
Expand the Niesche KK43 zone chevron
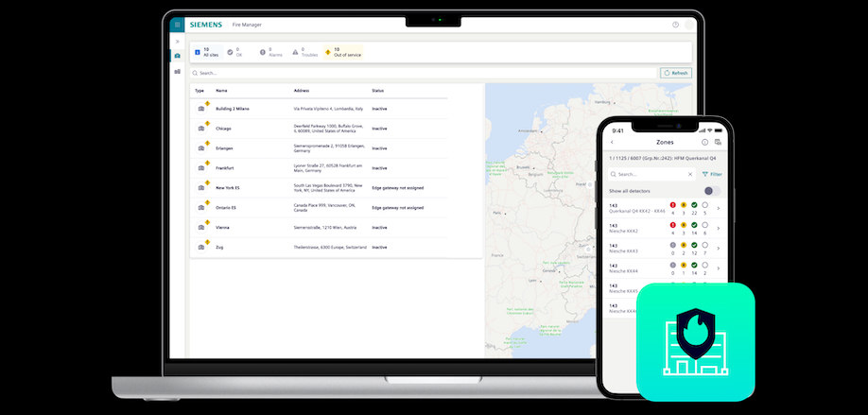(x=718, y=248)
